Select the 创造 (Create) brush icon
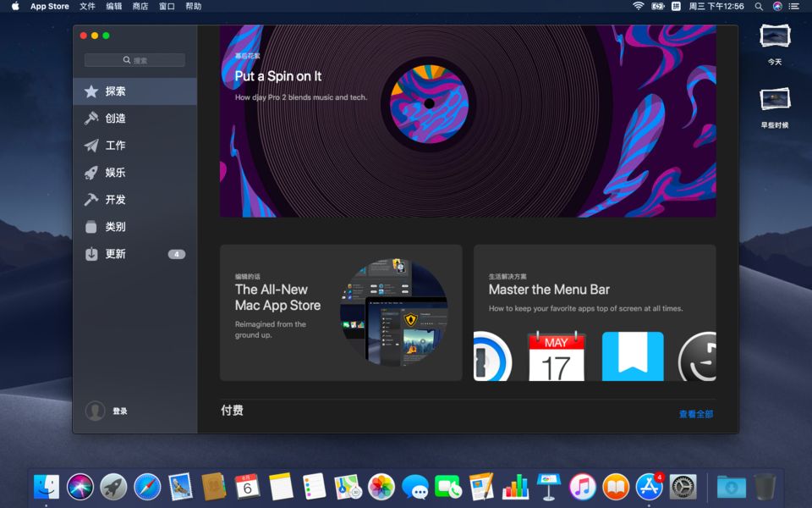The image size is (812, 508). [91, 119]
